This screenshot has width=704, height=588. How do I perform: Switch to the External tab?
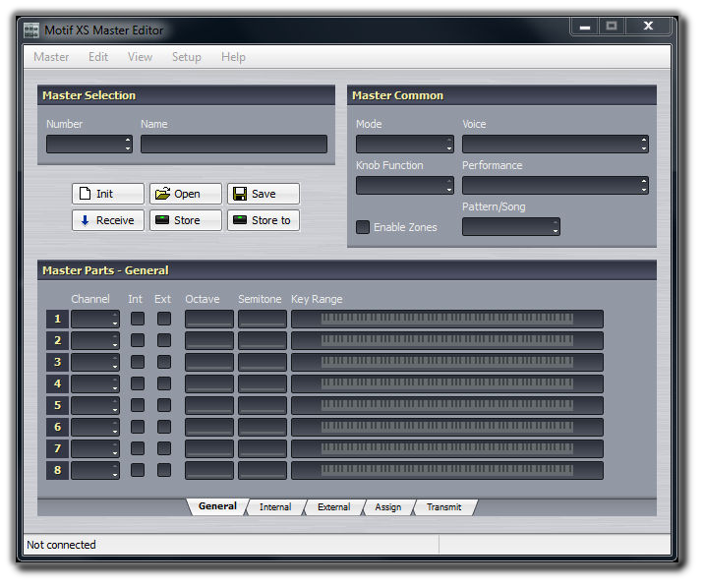(334, 507)
